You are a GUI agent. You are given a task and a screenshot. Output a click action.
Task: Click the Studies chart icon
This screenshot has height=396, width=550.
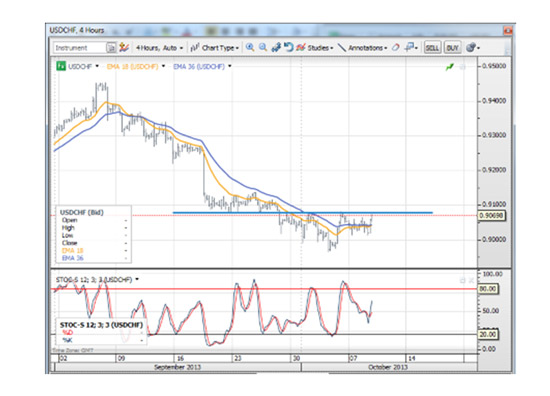[x=301, y=47]
